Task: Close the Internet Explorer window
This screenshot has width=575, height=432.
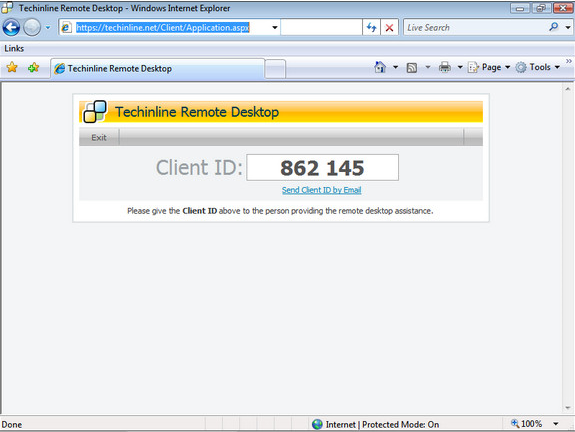Action: (563, 8)
